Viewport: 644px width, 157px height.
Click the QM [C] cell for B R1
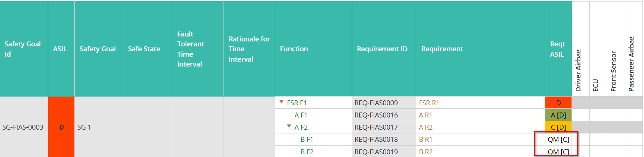tap(558, 139)
